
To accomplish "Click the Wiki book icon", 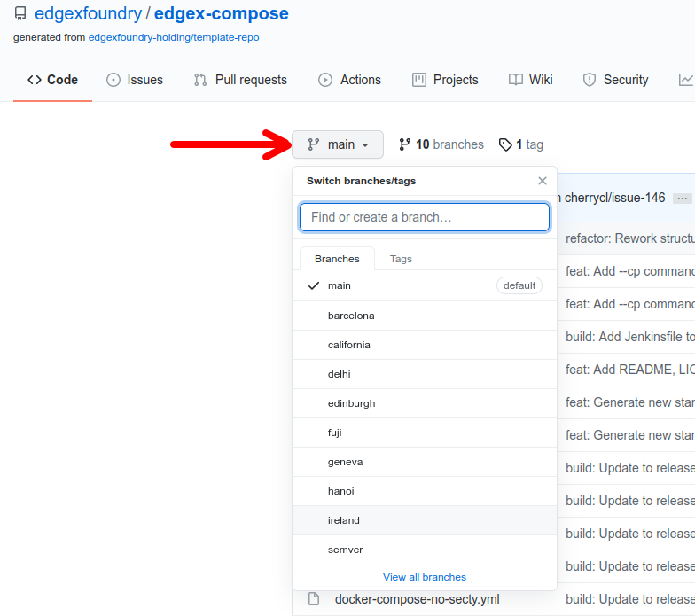I will tap(516, 80).
